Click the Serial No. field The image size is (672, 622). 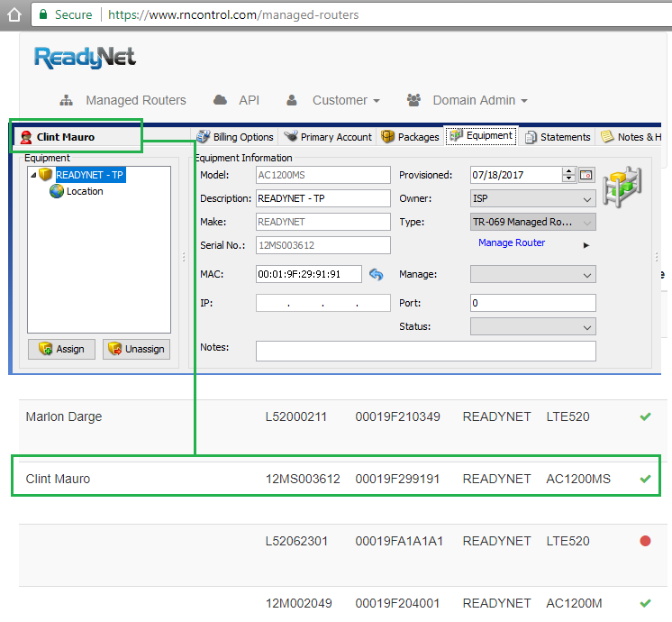[x=323, y=245]
